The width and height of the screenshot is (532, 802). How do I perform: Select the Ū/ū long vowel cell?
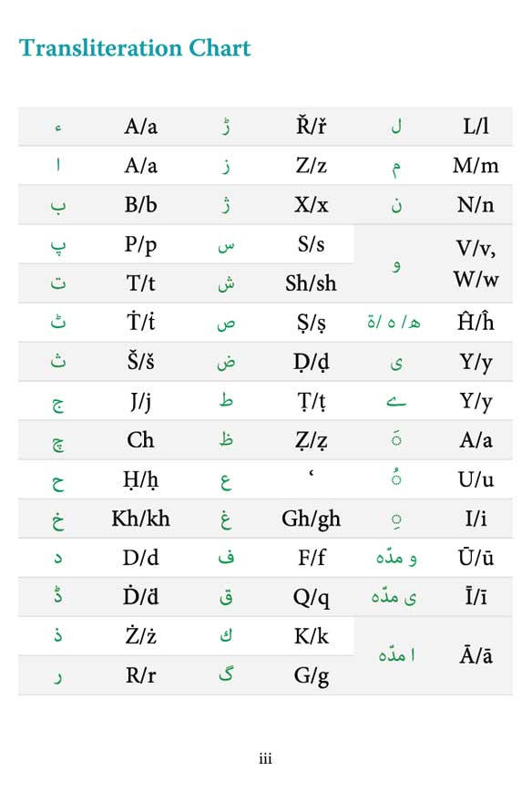click(x=476, y=557)
